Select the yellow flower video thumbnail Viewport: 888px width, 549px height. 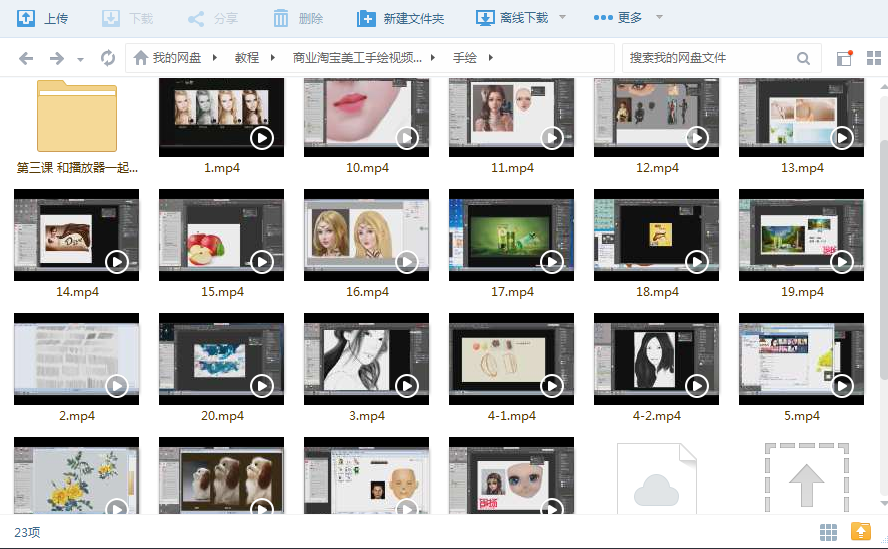pyautogui.click(x=76, y=476)
